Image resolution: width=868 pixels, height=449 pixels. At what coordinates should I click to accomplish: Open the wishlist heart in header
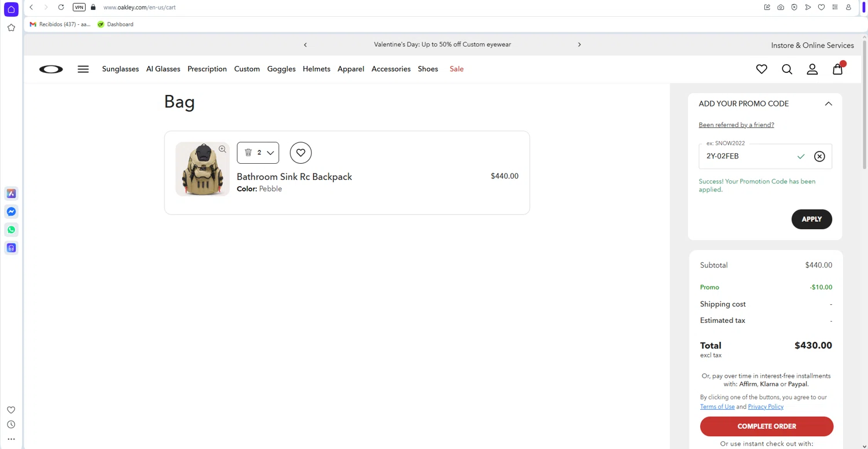tap(762, 69)
